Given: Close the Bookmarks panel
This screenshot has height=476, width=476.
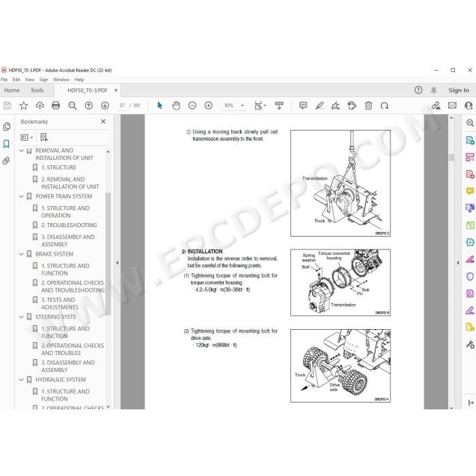Looking at the screenshot, I should point(103,122).
